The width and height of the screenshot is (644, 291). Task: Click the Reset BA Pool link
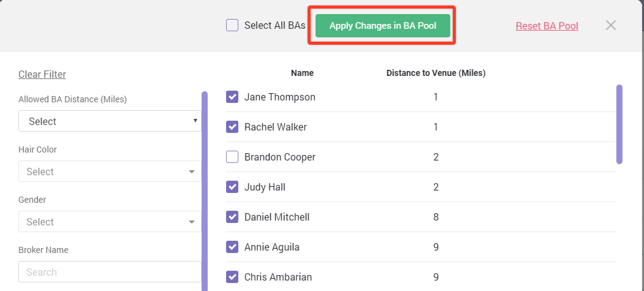pos(547,26)
